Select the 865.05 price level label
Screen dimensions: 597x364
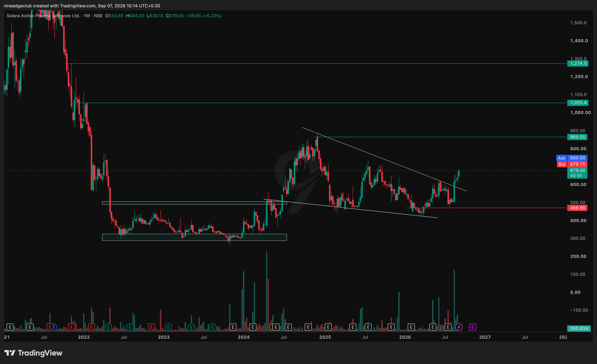point(577,137)
